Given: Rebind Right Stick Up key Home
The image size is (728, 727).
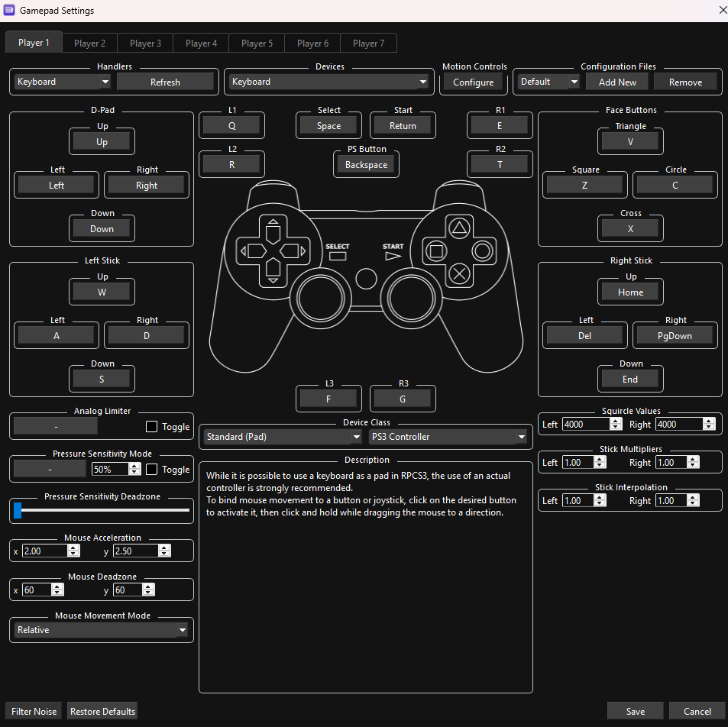Looking at the screenshot, I should tap(630, 292).
